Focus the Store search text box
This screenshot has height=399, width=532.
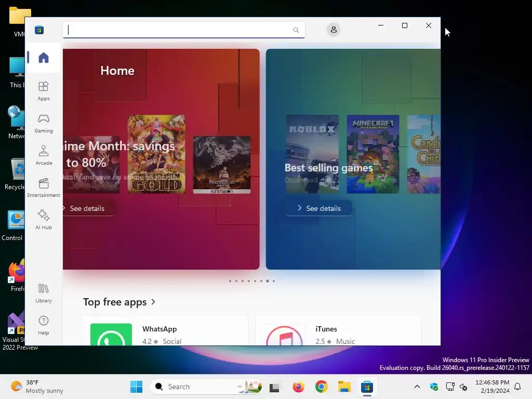pyautogui.click(x=183, y=30)
